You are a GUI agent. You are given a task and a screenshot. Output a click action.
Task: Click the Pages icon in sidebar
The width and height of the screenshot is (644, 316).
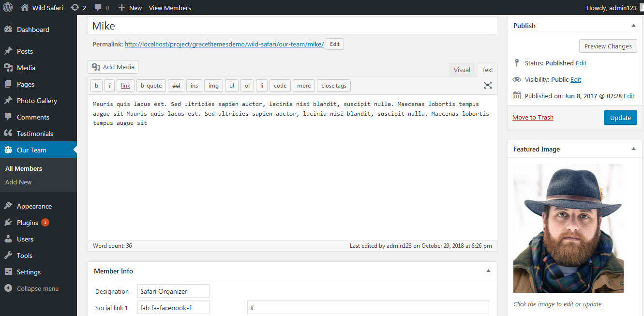pos(8,84)
